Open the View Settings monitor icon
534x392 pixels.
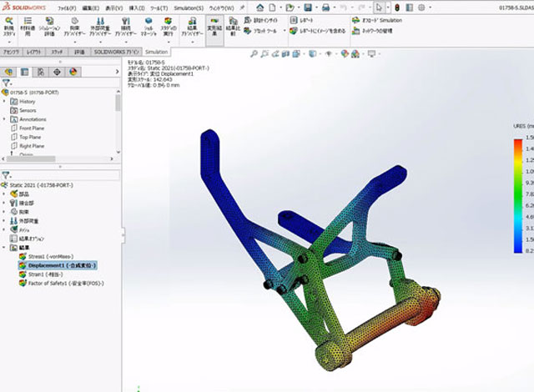(x=373, y=53)
